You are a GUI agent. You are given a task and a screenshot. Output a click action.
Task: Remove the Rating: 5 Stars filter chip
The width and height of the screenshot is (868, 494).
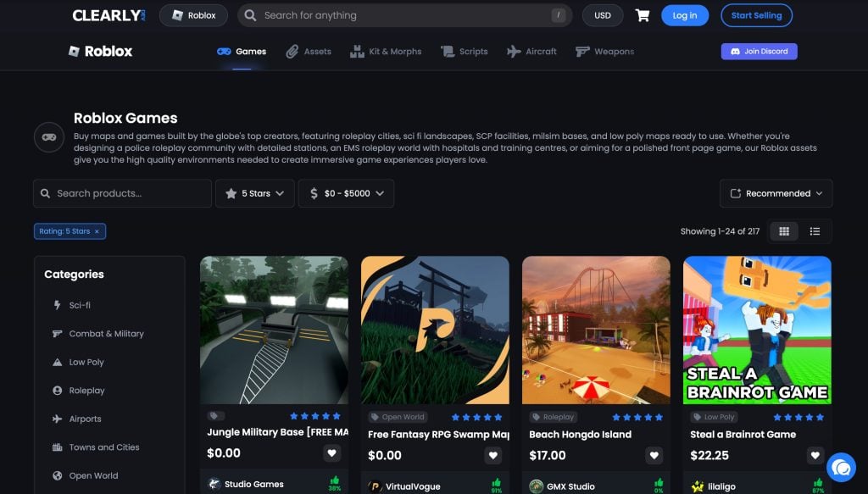tap(97, 231)
